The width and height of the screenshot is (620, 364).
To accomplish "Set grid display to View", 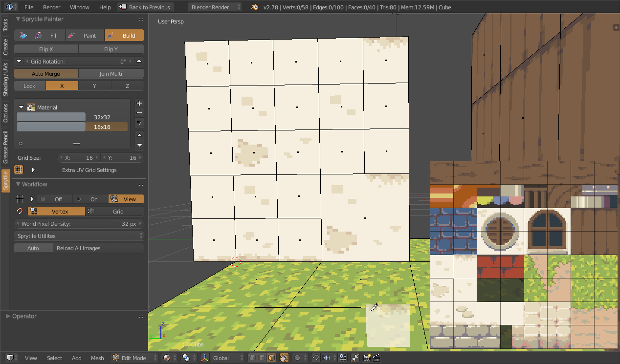I will click(x=126, y=199).
